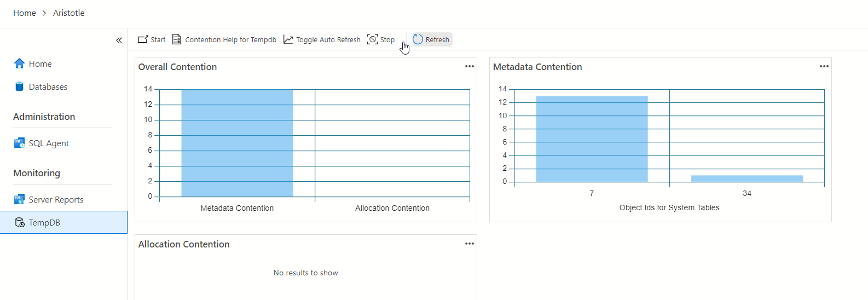The width and height of the screenshot is (868, 300).
Task: Click the Aristotle breadcrumb link
Action: (x=69, y=13)
